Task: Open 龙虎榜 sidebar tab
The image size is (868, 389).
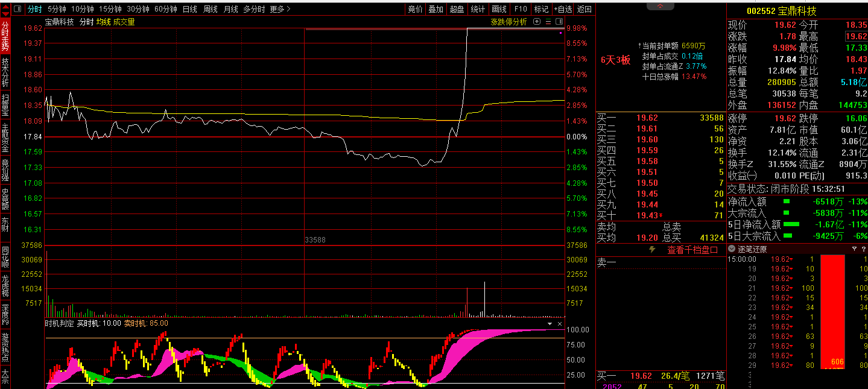Action: click(5, 286)
